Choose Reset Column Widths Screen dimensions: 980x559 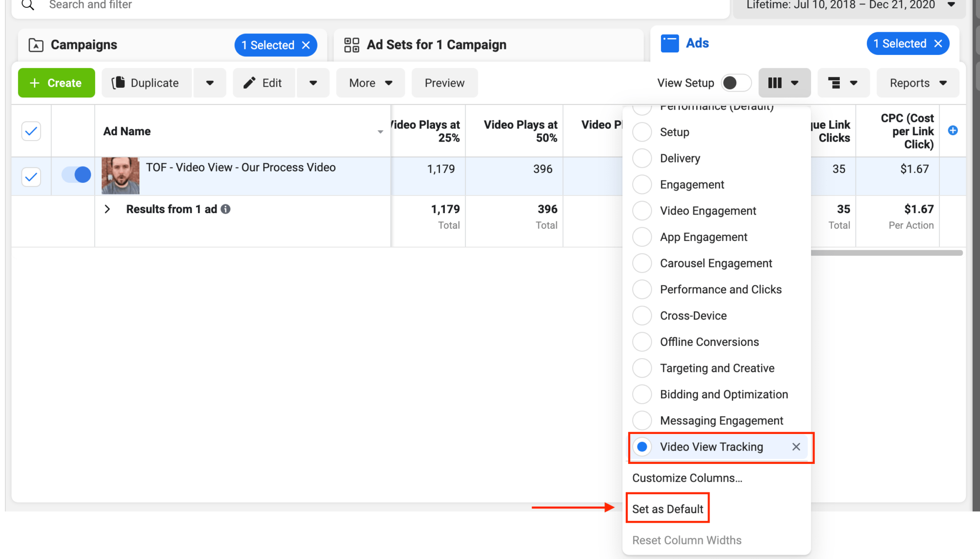(x=686, y=540)
